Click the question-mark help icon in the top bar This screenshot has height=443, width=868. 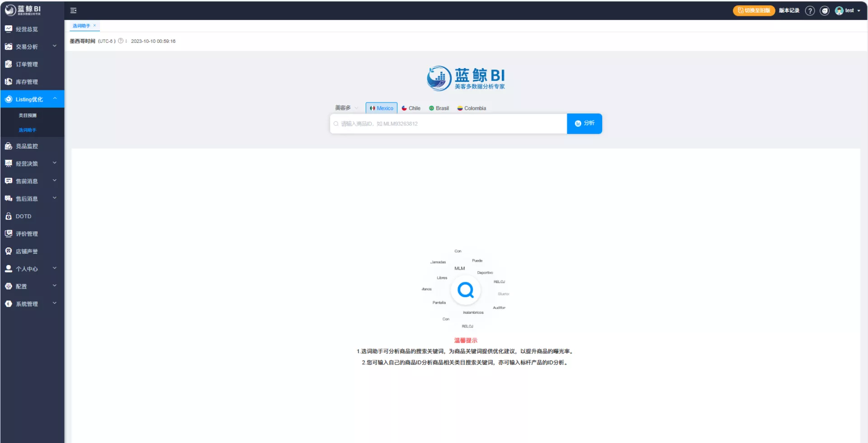810,11
